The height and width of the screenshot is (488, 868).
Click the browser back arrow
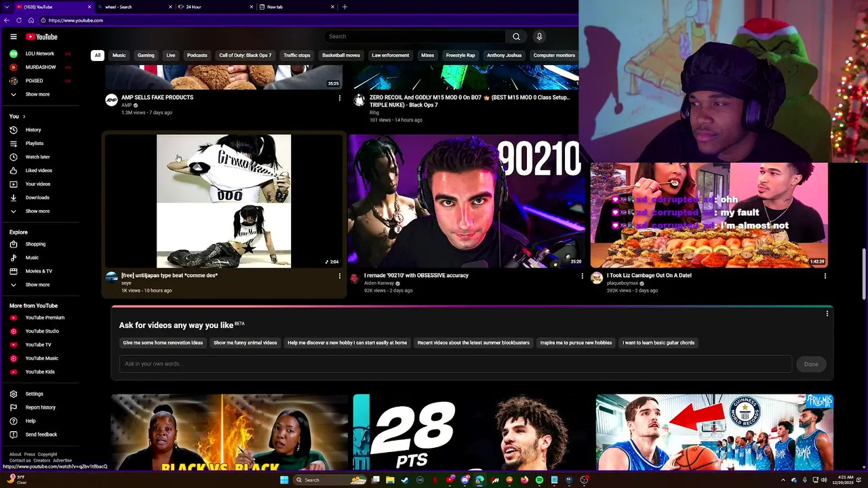tap(7, 20)
